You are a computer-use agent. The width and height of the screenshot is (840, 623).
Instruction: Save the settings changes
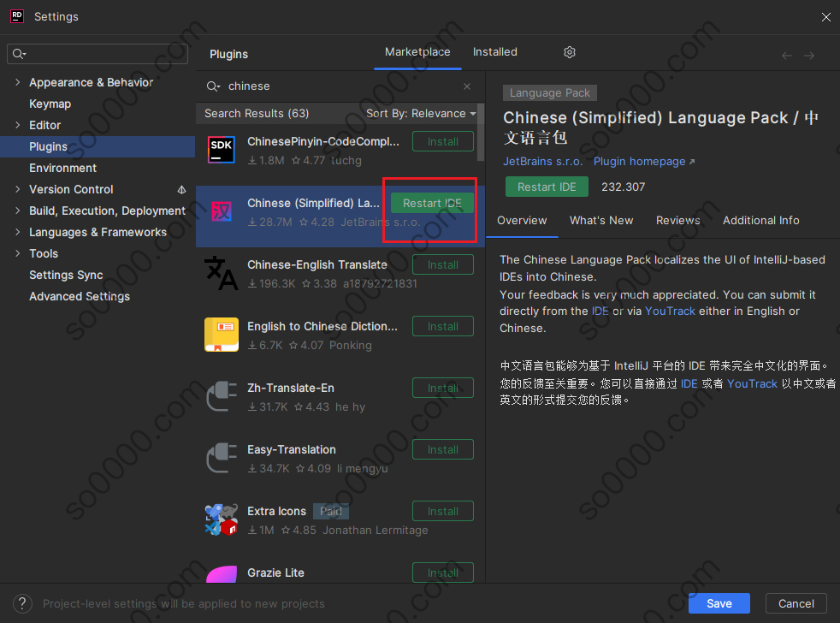tap(719, 603)
